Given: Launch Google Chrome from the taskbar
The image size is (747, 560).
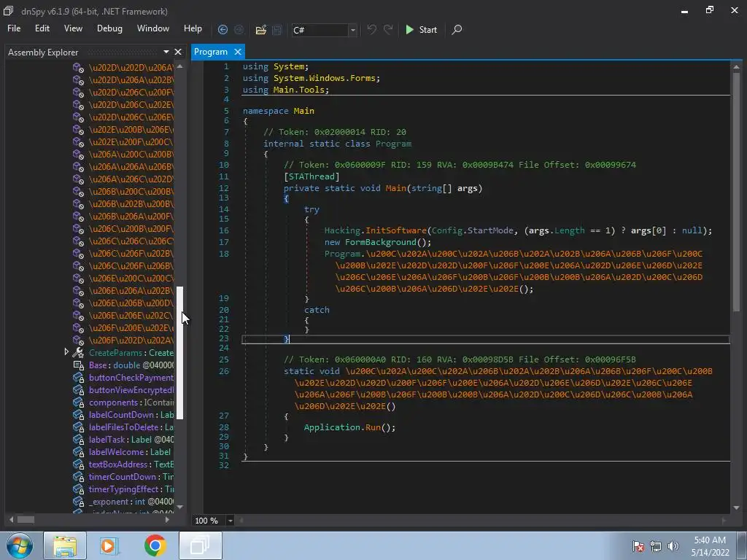Looking at the screenshot, I should coord(155,545).
